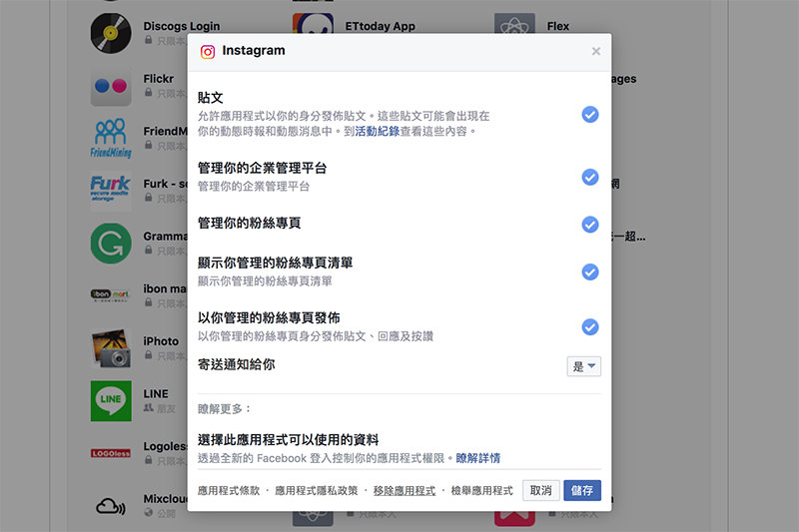The image size is (799, 532).
Task: Uncheck the 貼文 posting permission
Action: (590, 115)
